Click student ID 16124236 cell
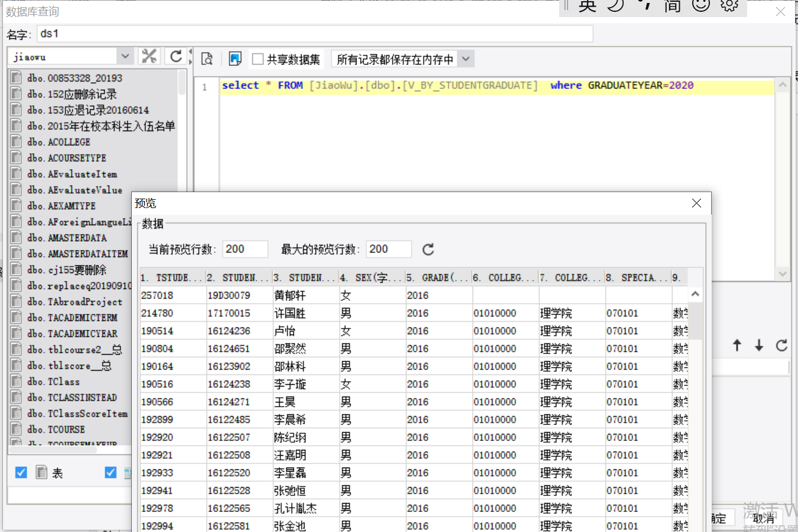Screen dimensions: 798x532 [x=239, y=330]
